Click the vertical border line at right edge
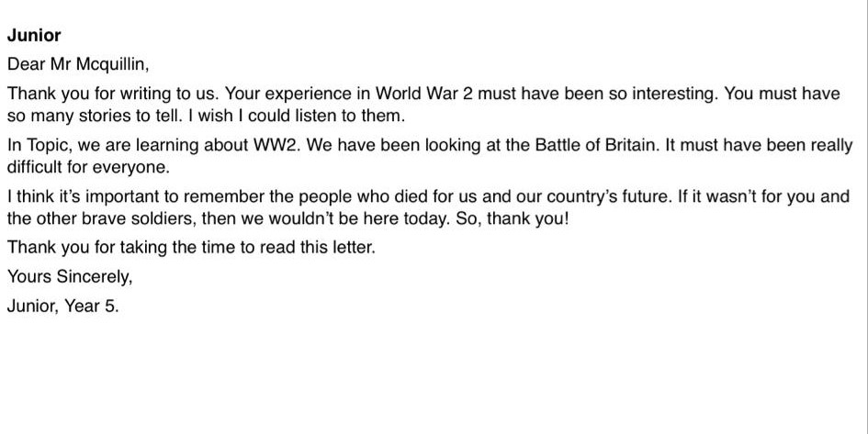Image resolution: width=868 pixels, height=434 pixels. (x=867, y=217)
